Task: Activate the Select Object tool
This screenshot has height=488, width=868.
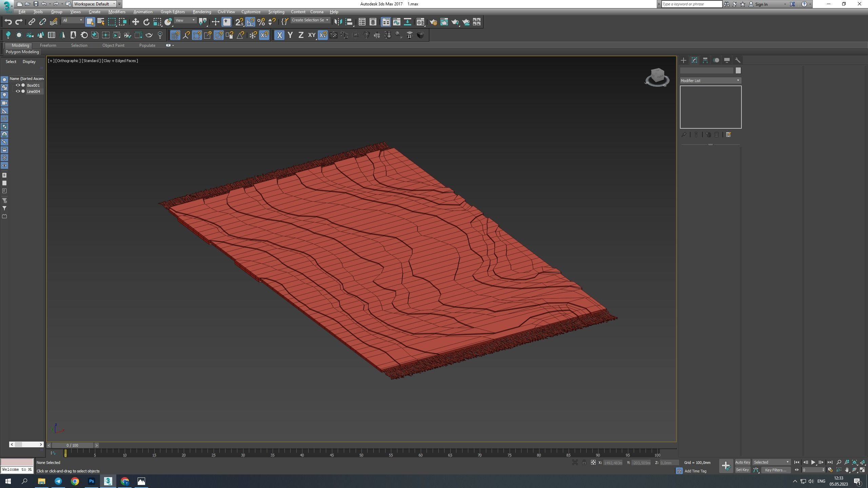Action: click(x=90, y=22)
